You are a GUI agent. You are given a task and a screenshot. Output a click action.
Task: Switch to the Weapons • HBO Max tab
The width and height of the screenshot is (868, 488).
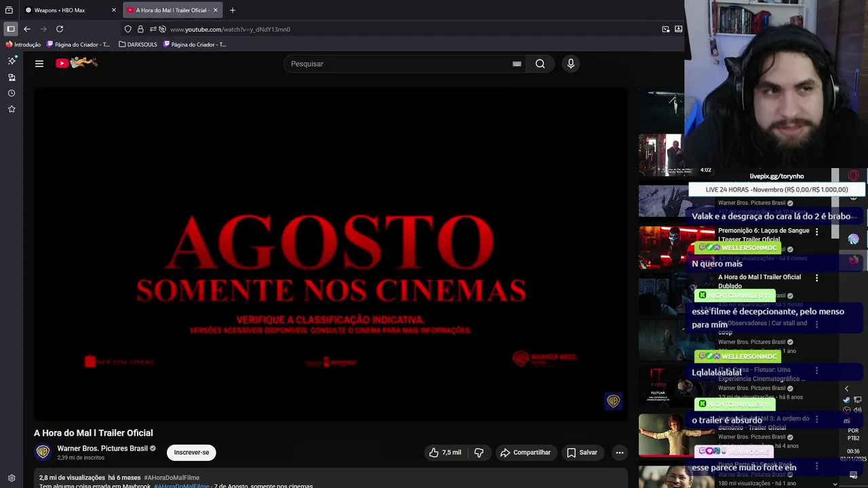(x=69, y=10)
